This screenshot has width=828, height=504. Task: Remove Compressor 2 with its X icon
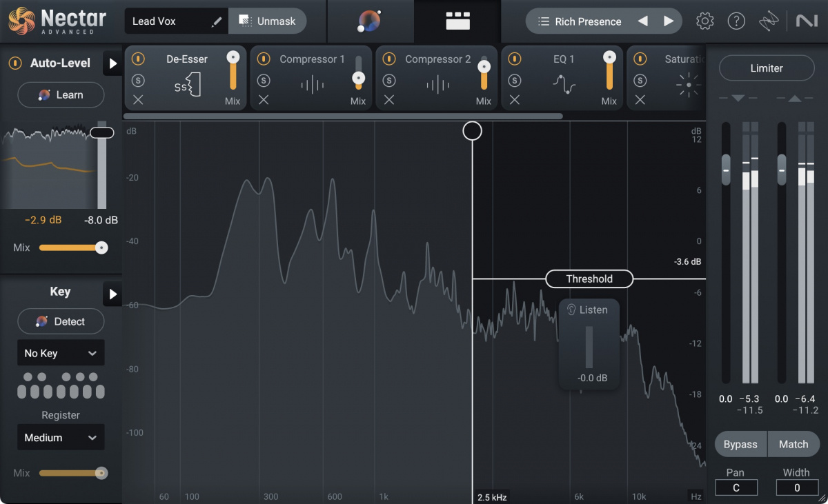pos(388,100)
